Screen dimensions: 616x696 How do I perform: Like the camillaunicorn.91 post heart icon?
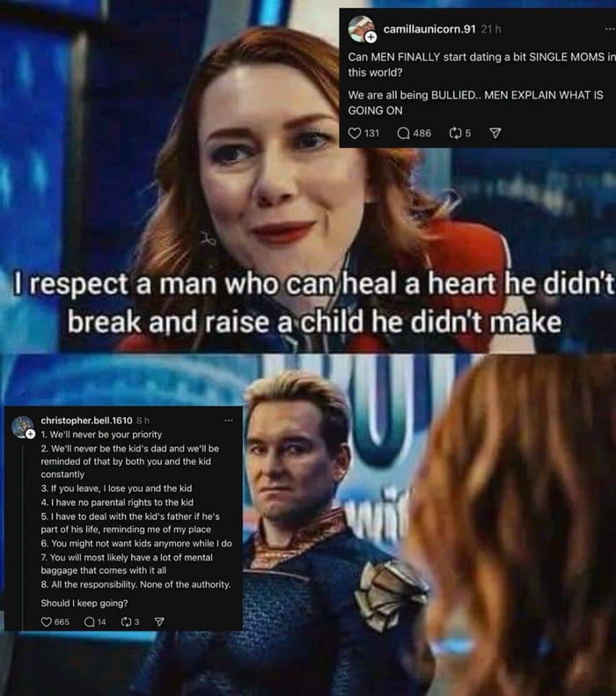[355, 133]
